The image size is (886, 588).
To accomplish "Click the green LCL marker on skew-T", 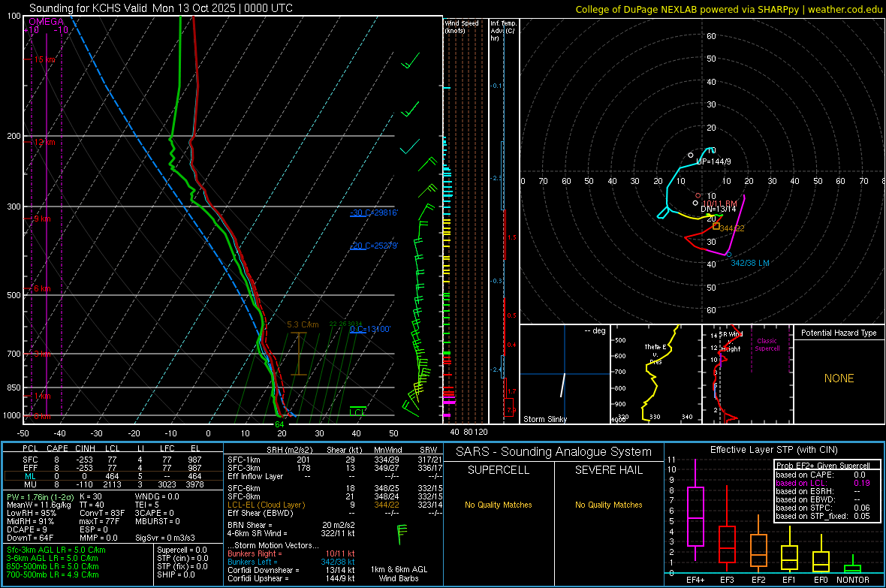I will pyautogui.click(x=357, y=411).
